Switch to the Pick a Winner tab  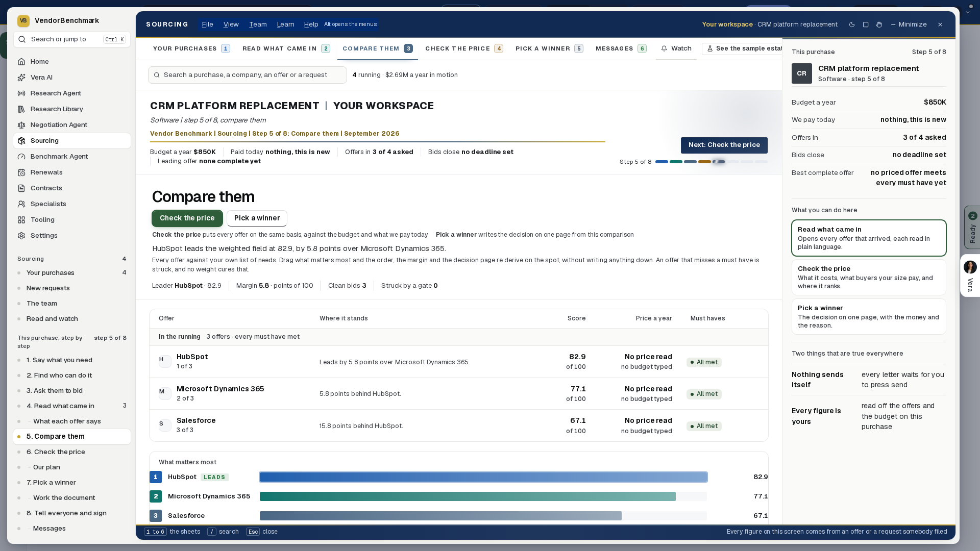point(549,48)
